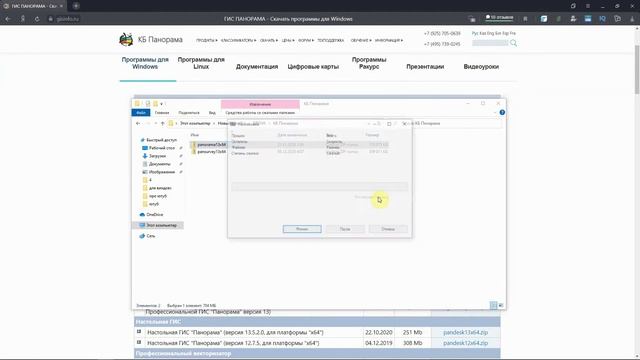Open the Поделиться ribbon tab
This screenshot has height=360, width=640.
tap(189, 113)
